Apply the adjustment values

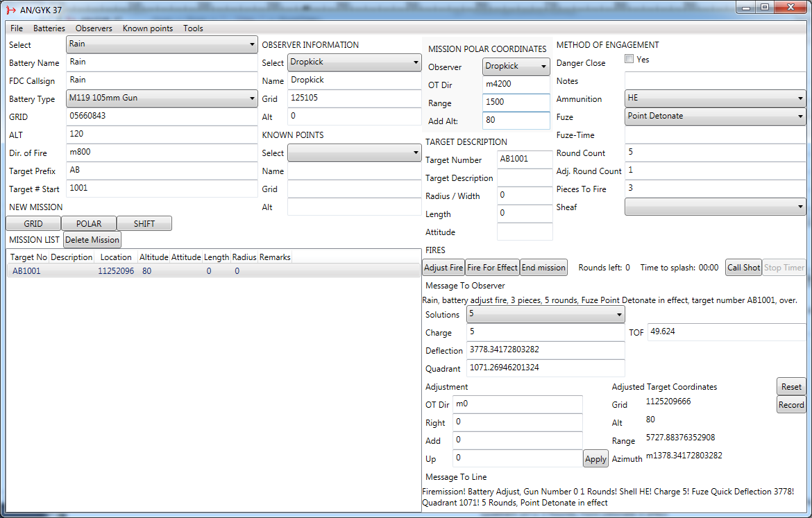point(595,459)
